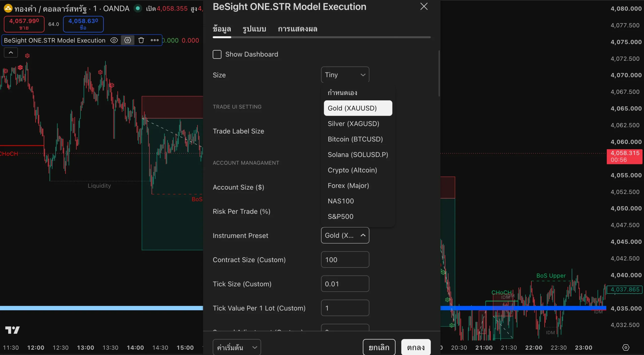
Task: Click the Tick Value Per 1 Lot field
Action: tap(345, 308)
